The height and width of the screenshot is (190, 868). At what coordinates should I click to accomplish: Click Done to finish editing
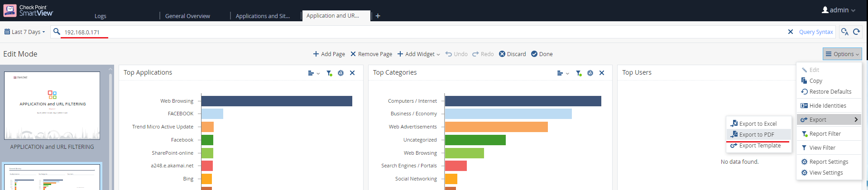542,54
